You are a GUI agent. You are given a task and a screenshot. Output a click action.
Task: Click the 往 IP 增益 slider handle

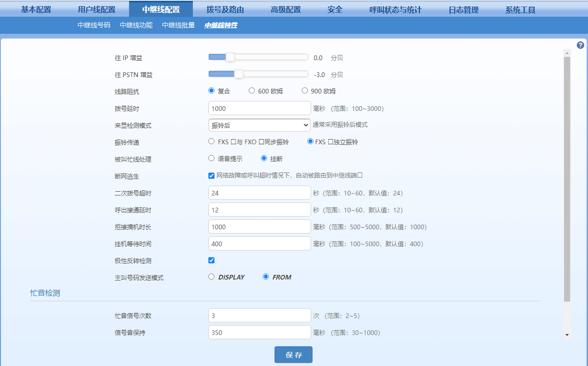229,56
